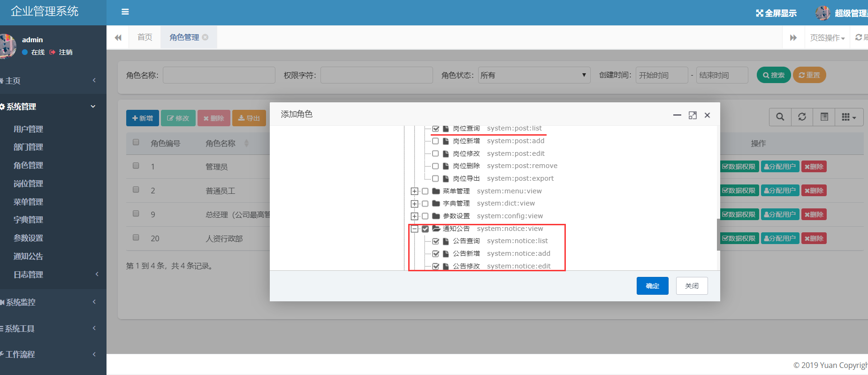Click the file icon beside 岗位新增
Viewport: 868px width, 375px height.
(x=446, y=141)
